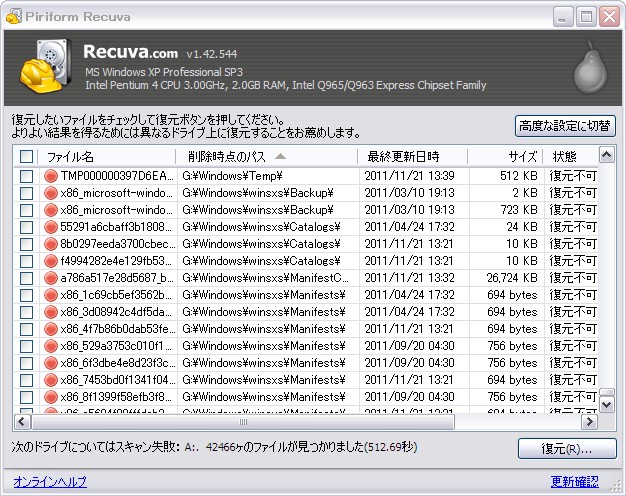Click red status dot for x86_6f3dbe4e8d23f3c file

(51, 363)
